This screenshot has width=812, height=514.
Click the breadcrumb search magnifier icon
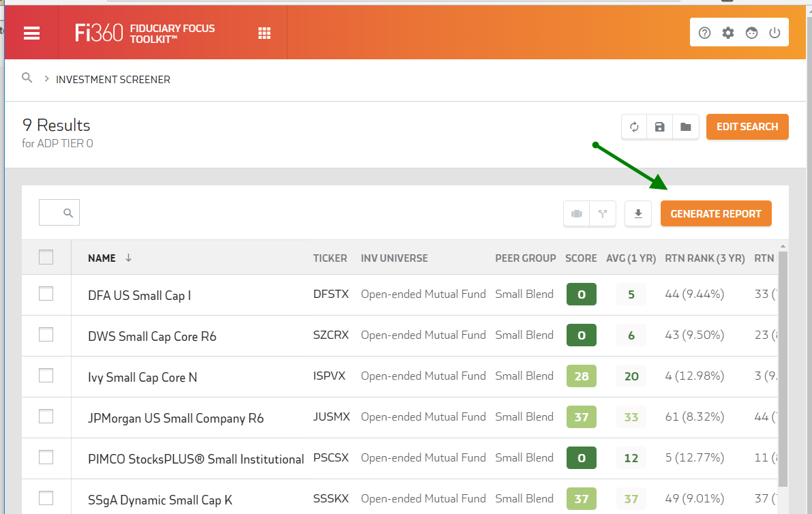pyautogui.click(x=27, y=78)
